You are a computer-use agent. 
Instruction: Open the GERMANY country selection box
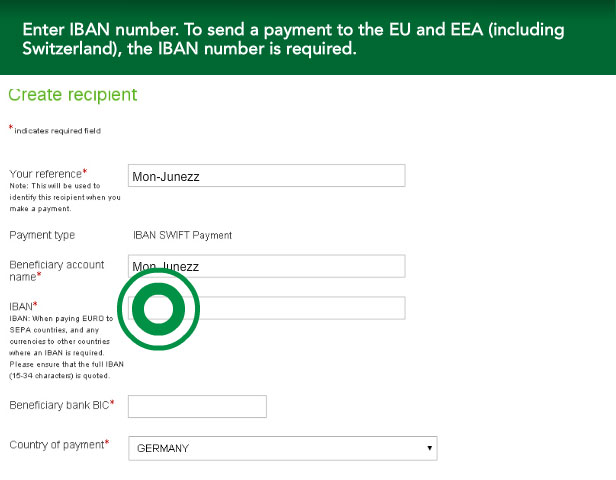click(282, 448)
